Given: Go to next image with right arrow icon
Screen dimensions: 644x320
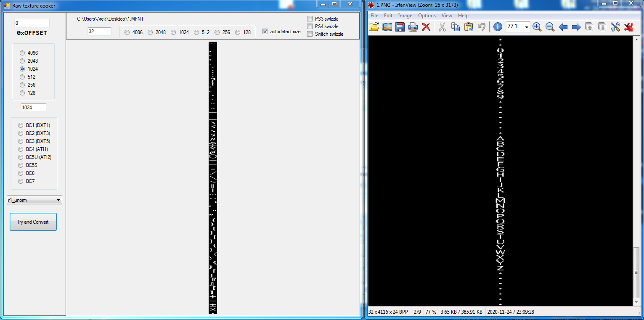Looking at the screenshot, I should 576,27.
